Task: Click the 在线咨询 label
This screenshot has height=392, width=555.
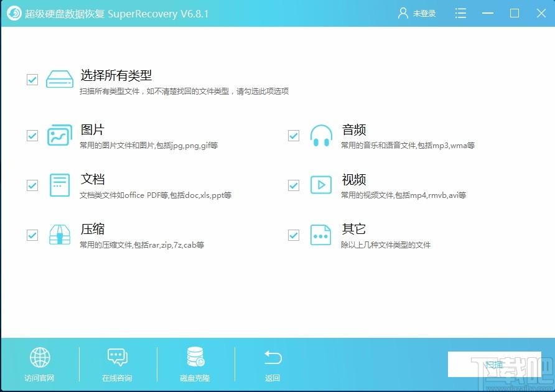Action: pos(117,378)
